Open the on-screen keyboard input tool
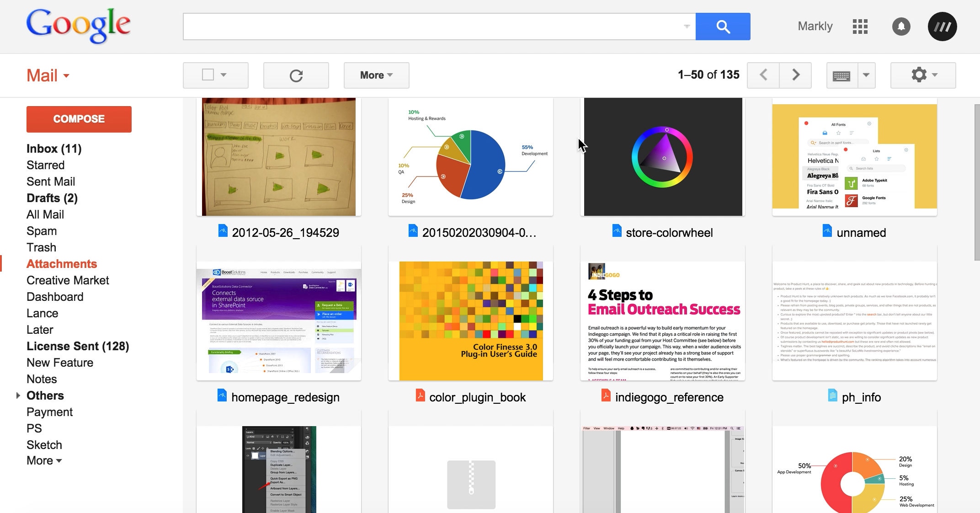Screen dimensions: 980x513 (x=842, y=75)
